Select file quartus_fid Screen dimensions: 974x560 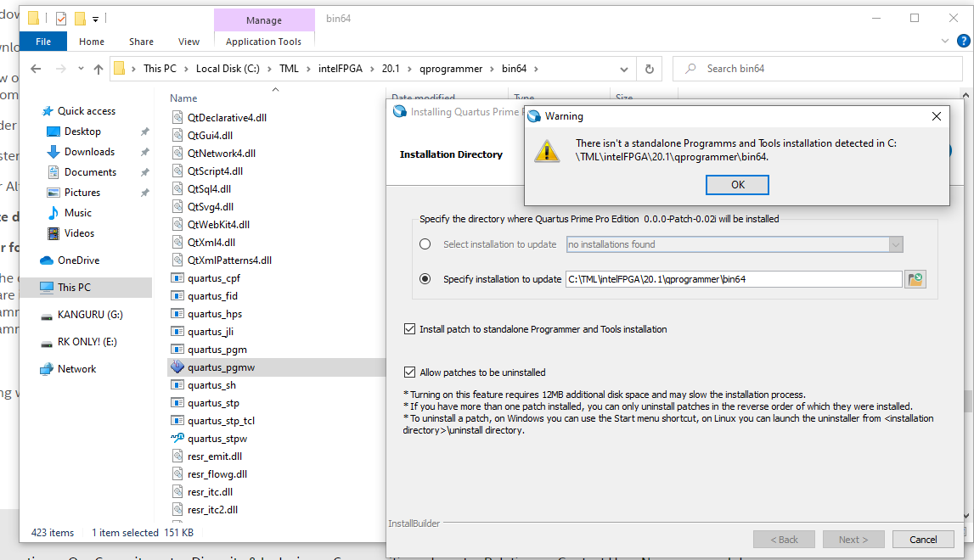click(x=212, y=296)
